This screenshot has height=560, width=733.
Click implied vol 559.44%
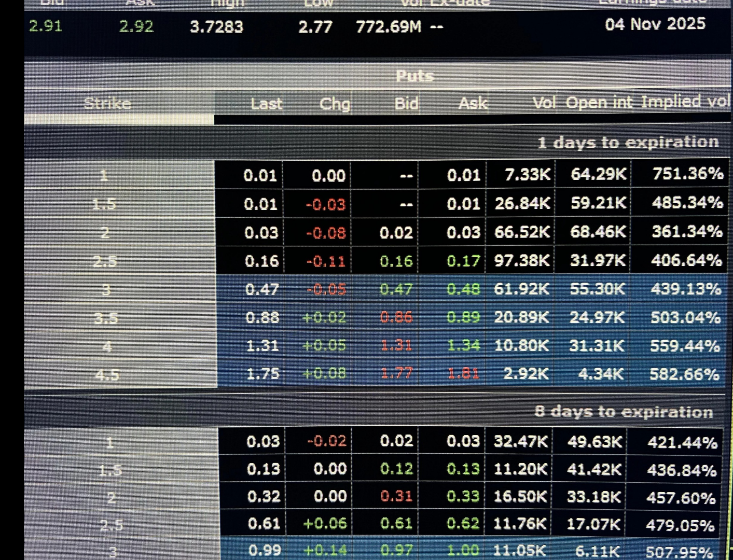pyautogui.click(x=685, y=346)
